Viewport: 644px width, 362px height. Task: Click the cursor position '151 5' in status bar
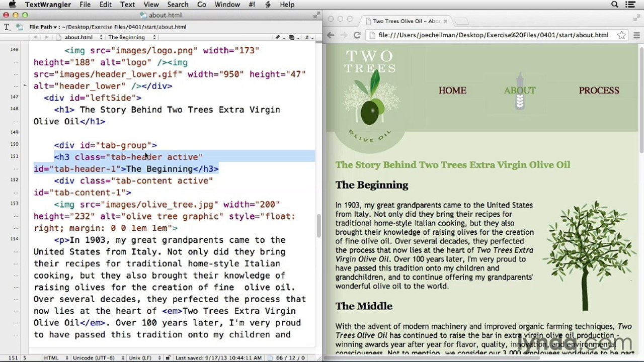(x=17, y=357)
